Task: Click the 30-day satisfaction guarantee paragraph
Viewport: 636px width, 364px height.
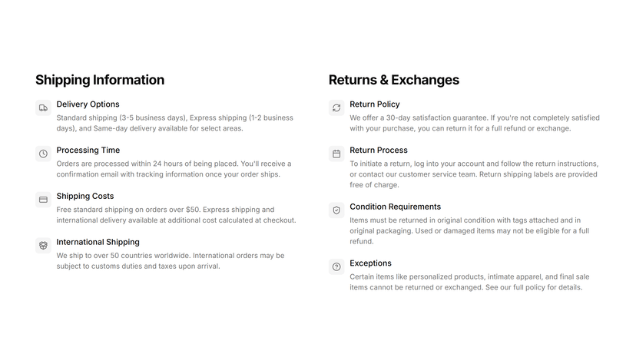Action: (x=475, y=123)
